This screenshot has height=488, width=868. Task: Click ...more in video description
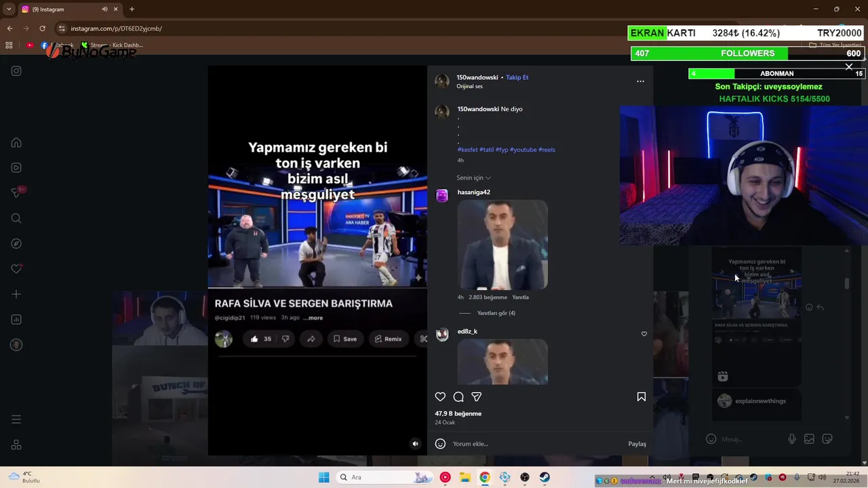[x=313, y=318]
